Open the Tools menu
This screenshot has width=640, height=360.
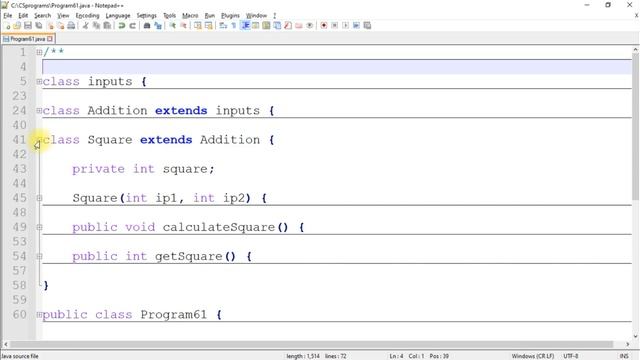coord(169,16)
